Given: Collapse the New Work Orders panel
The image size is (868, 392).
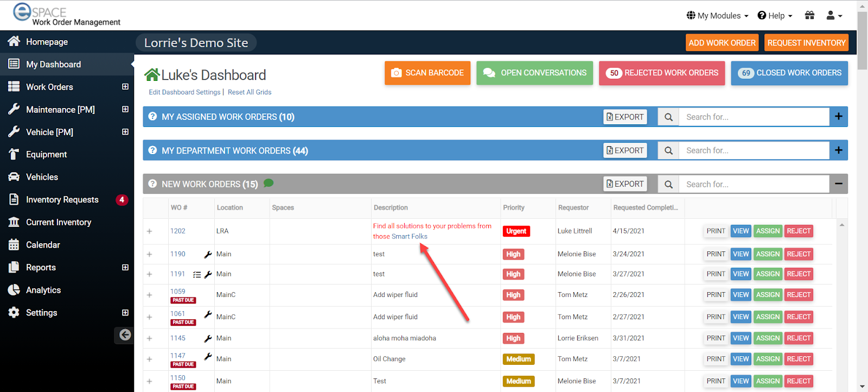Looking at the screenshot, I should click(838, 184).
